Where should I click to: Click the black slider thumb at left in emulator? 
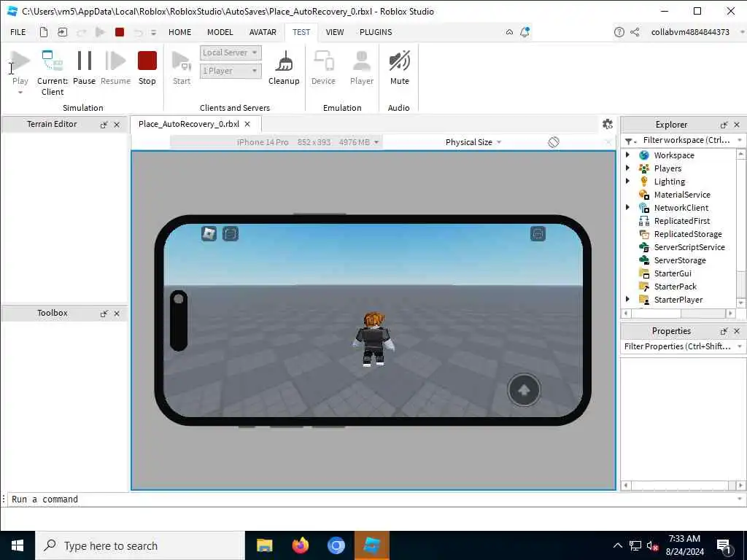[179, 299]
